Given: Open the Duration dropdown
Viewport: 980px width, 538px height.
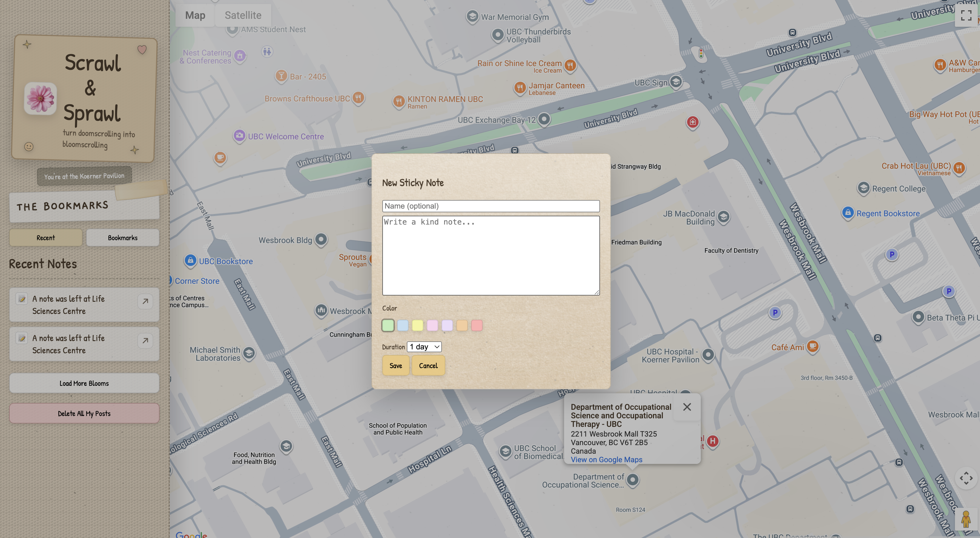Looking at the screenshot, I should 424,347.
